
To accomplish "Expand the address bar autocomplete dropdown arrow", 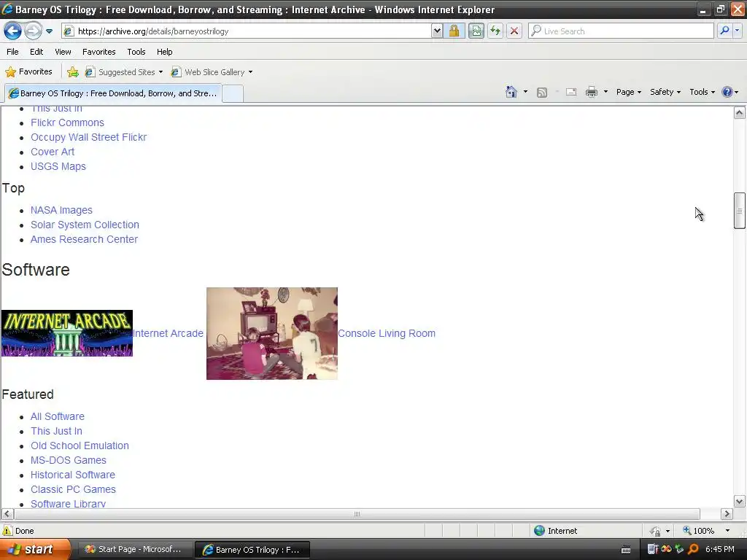I will coord(436,31).
